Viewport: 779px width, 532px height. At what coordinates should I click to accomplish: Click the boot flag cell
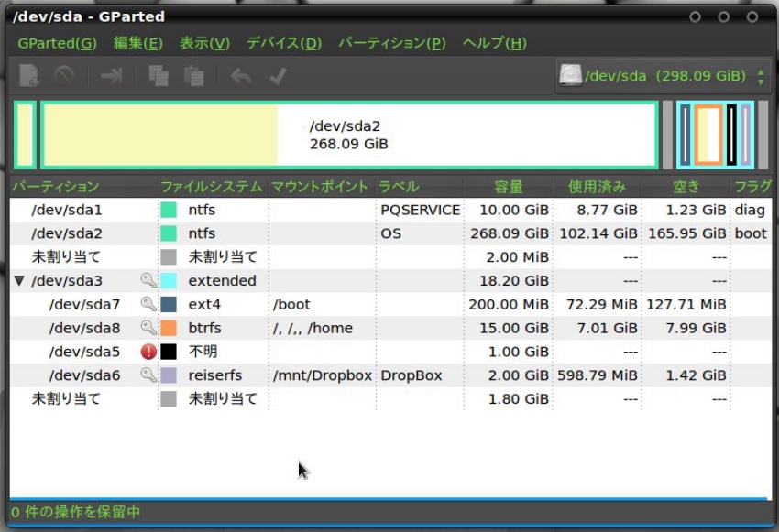click(751, 233)
